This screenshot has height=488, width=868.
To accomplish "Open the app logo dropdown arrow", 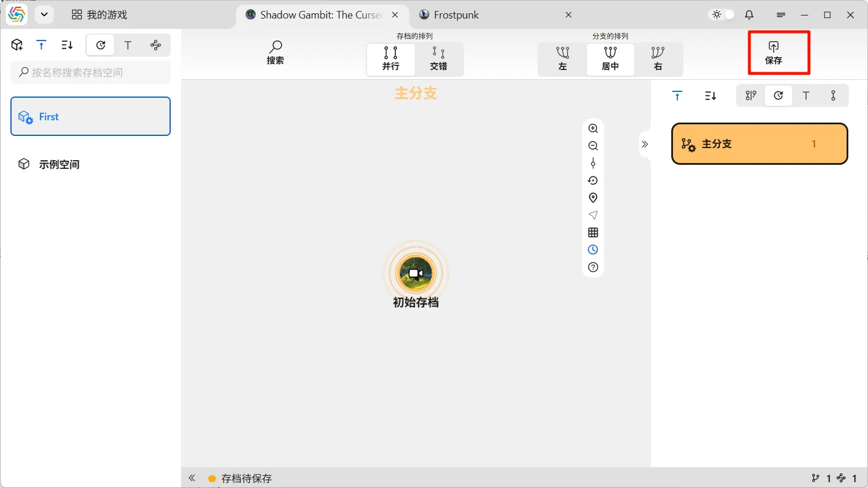I will pyautogui.click(x=44, y=15).
